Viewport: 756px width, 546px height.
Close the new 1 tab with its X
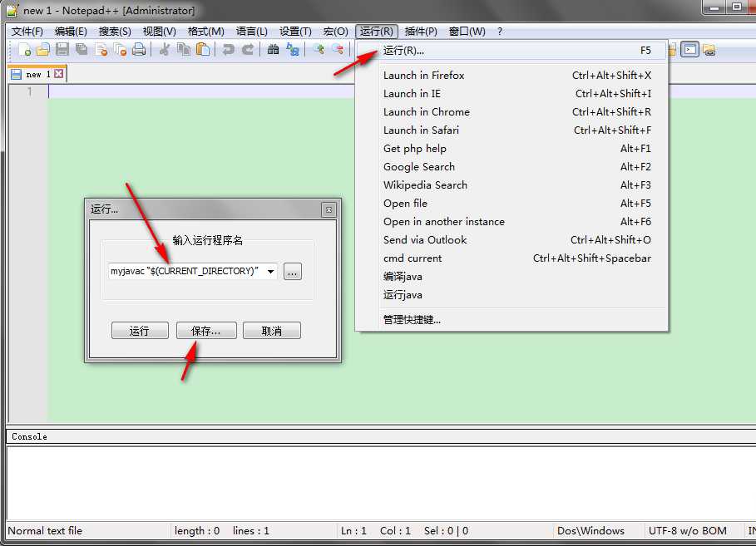point(59,74)
